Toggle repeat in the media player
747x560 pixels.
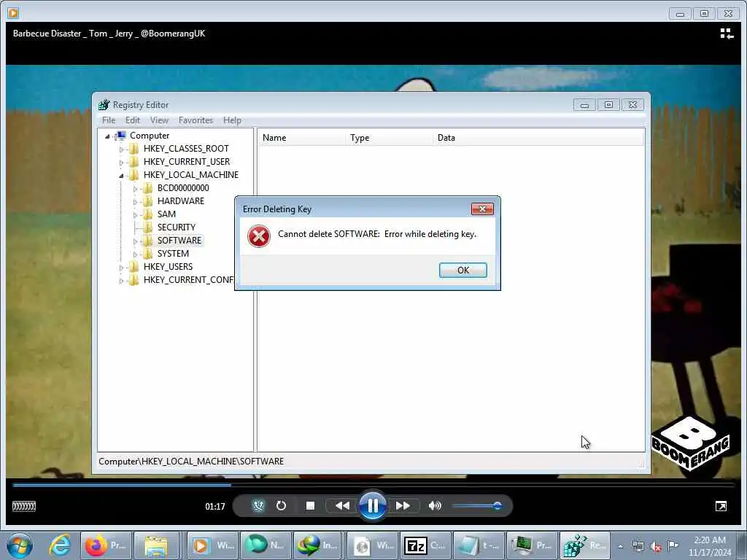click(281, 506)
